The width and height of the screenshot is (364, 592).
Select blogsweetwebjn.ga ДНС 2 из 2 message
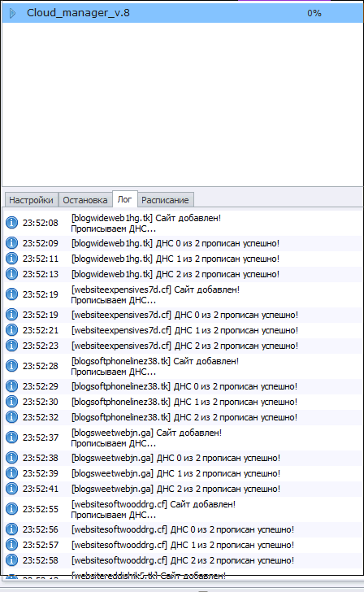point(175,489)
